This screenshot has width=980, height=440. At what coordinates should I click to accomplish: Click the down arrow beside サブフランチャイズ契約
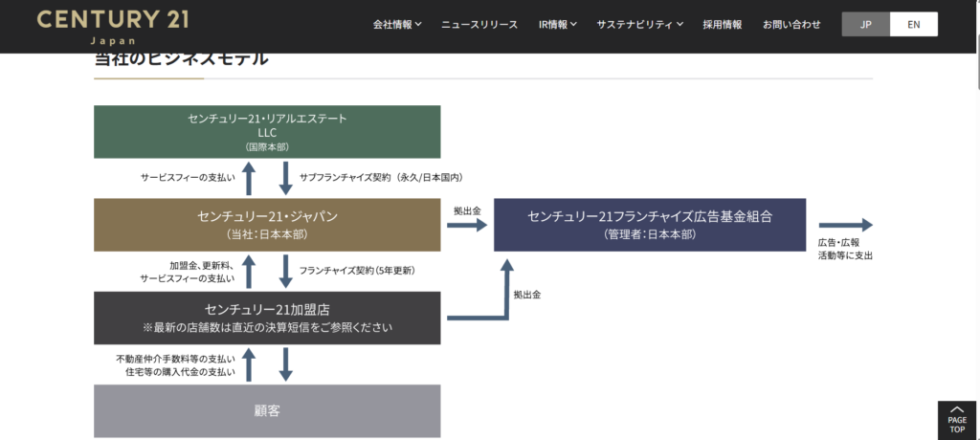tap(285, 178)
